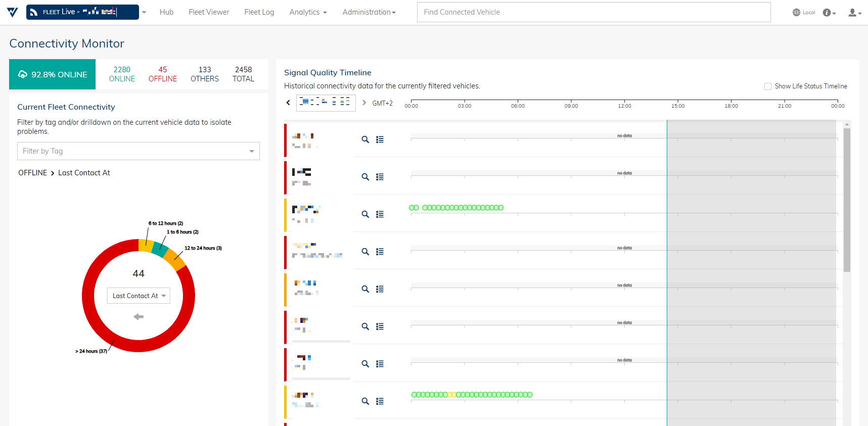Select the 2458 TOTAL filter
The width and height of the screenshot is (868, 426).
coord(243,74)
